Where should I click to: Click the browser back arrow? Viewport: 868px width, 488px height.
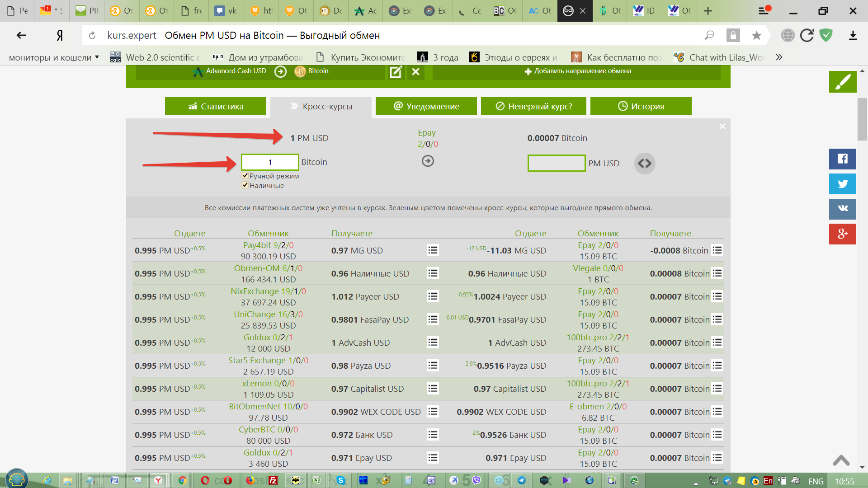click(21, 35)
